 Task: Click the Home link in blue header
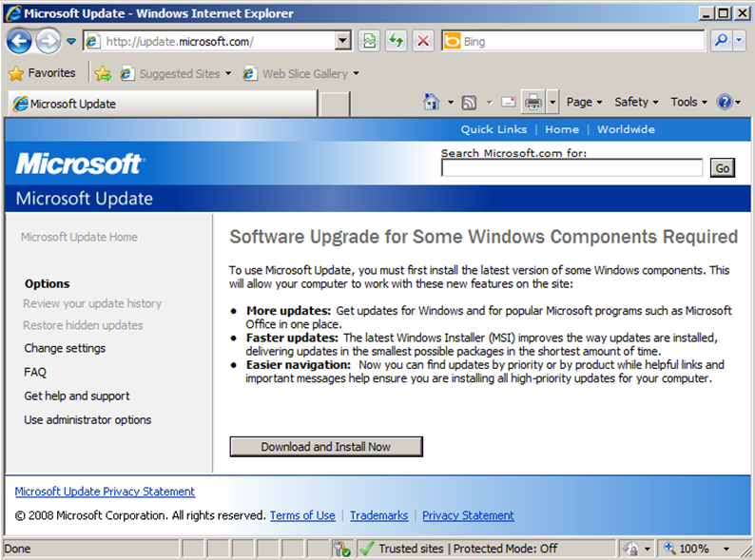(562, 129)
